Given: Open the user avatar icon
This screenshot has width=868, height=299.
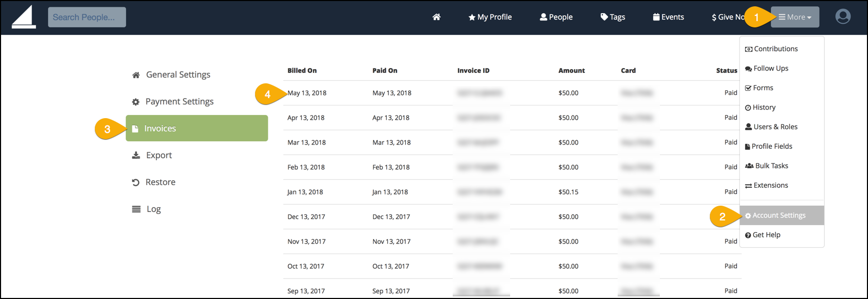Looking at the screenshot, I should point(843,17).
